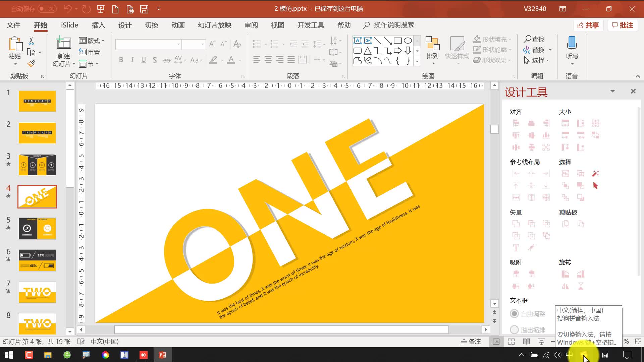Select the Shape Outline tool icon

[x=477, y=50]
